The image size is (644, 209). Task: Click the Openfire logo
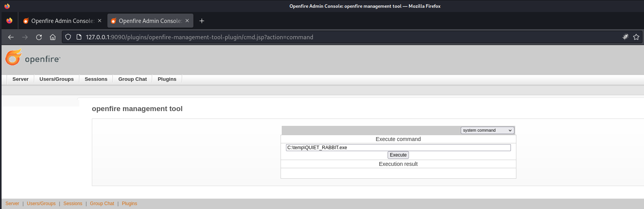(x=33, y=58)
